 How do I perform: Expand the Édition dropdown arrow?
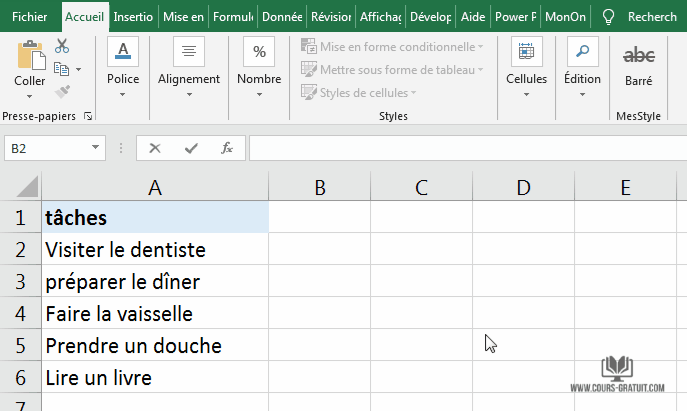pyautogui.click(x=582, y=94)
